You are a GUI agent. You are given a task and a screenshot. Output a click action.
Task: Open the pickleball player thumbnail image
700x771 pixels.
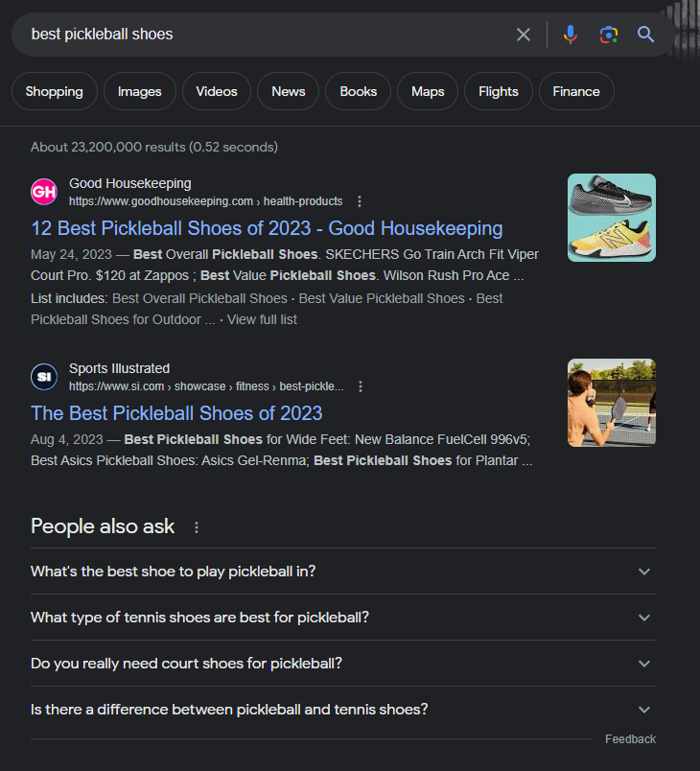pos(612,403)
